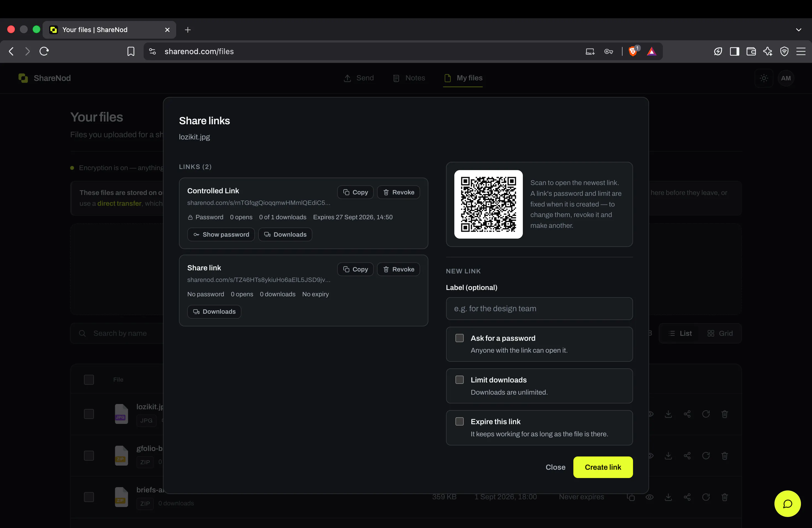Viewport: 812px width, 528px height.
Task: Click the refresh icon in gfolio row
Action: (x=706, y=455)
